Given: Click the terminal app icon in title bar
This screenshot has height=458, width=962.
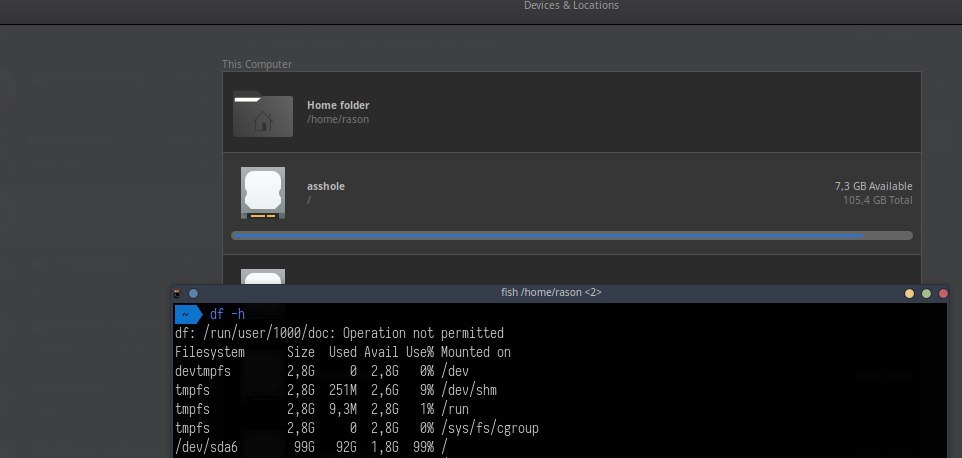Looking at the screenshot, I should tap(177, 294).
